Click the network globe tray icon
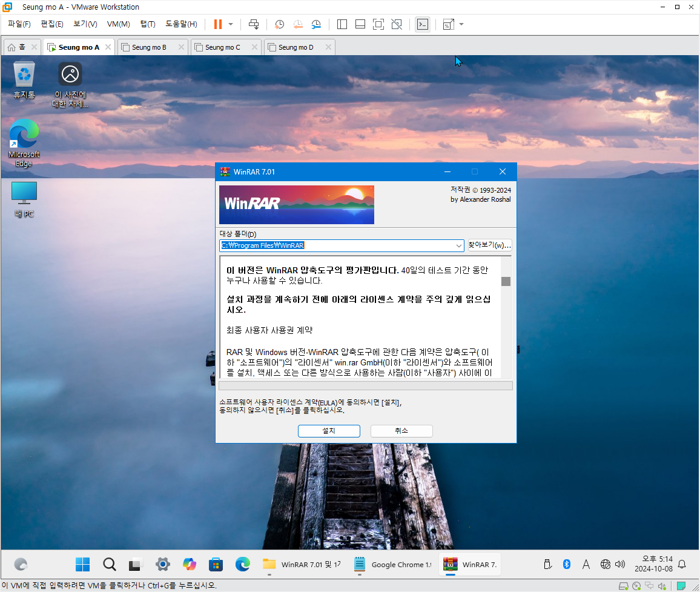 click(606, 564)
